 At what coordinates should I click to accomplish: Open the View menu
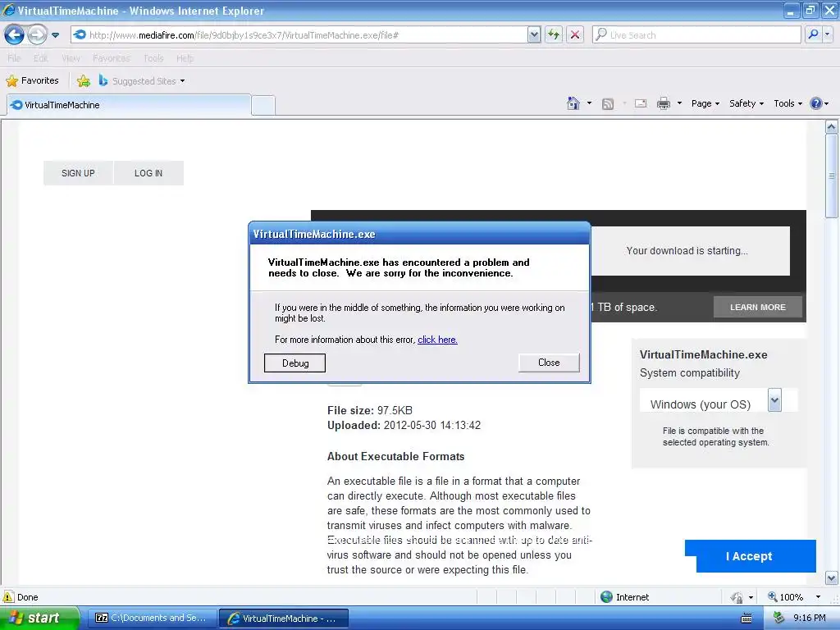click(x=71, y=58)
